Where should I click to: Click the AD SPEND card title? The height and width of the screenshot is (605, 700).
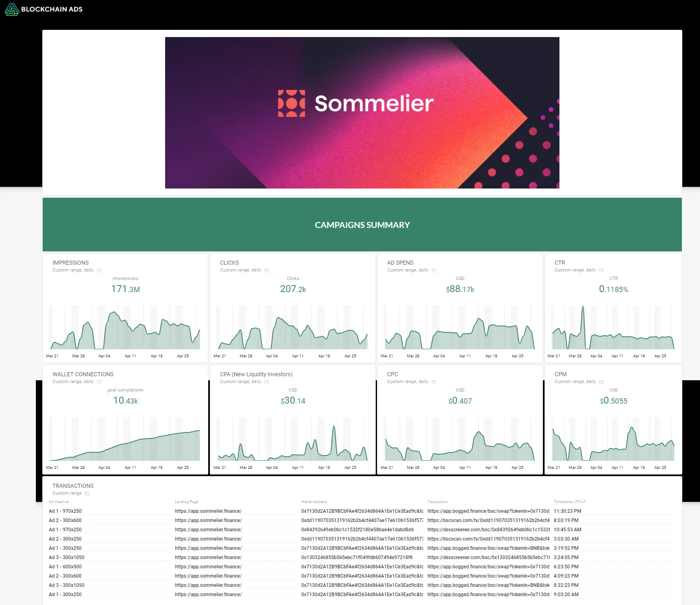[x=400, y=263]
